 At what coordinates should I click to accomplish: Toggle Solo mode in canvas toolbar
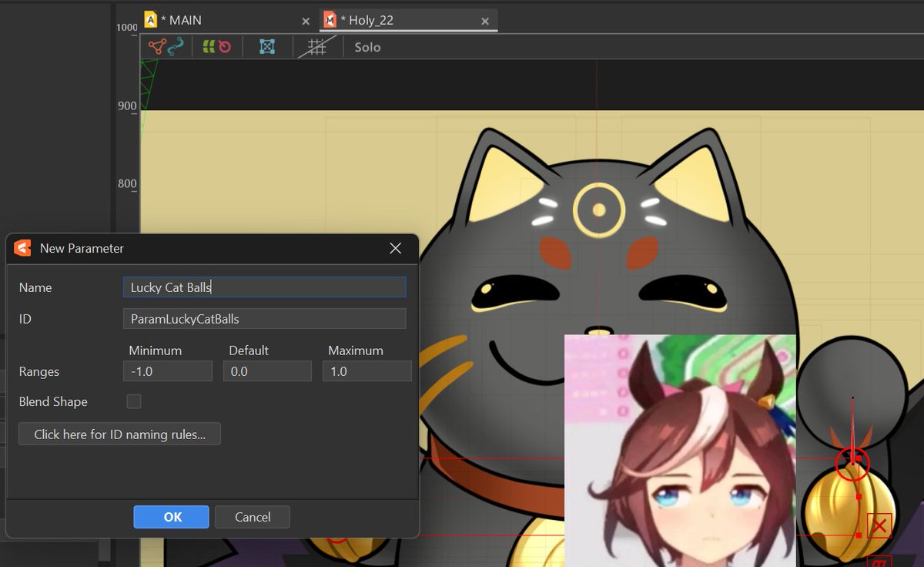(367, 47)
